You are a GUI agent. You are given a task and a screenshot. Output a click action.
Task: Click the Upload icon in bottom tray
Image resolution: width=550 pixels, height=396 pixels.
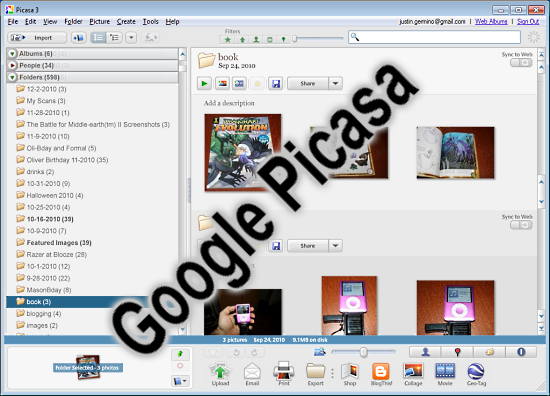(220, 374)
